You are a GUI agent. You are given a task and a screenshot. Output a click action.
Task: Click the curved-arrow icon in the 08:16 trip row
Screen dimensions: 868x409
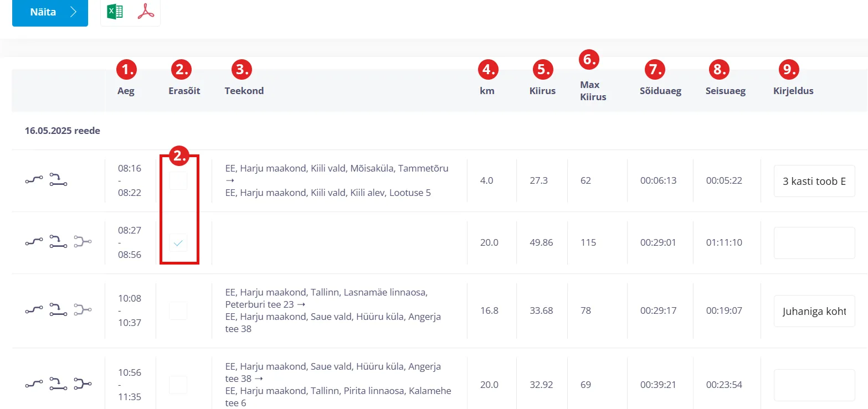58,180
